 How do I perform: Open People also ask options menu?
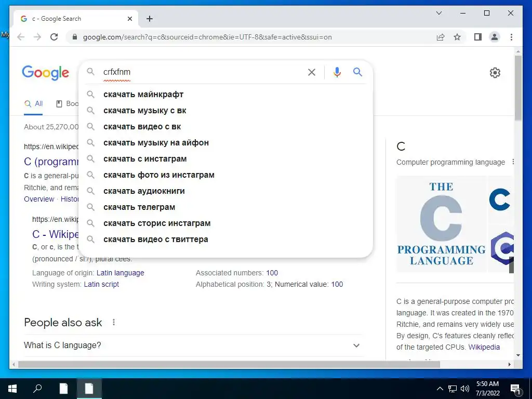point(114,322)
